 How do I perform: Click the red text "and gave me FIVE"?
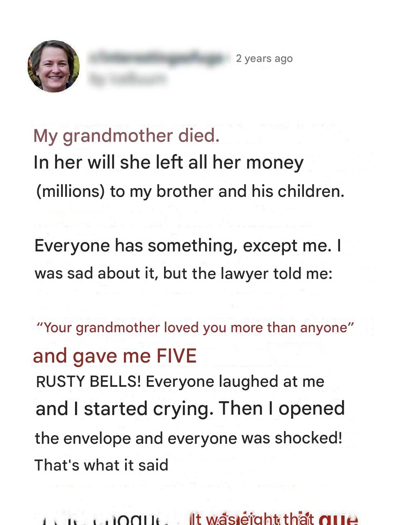tap(115, 356)
